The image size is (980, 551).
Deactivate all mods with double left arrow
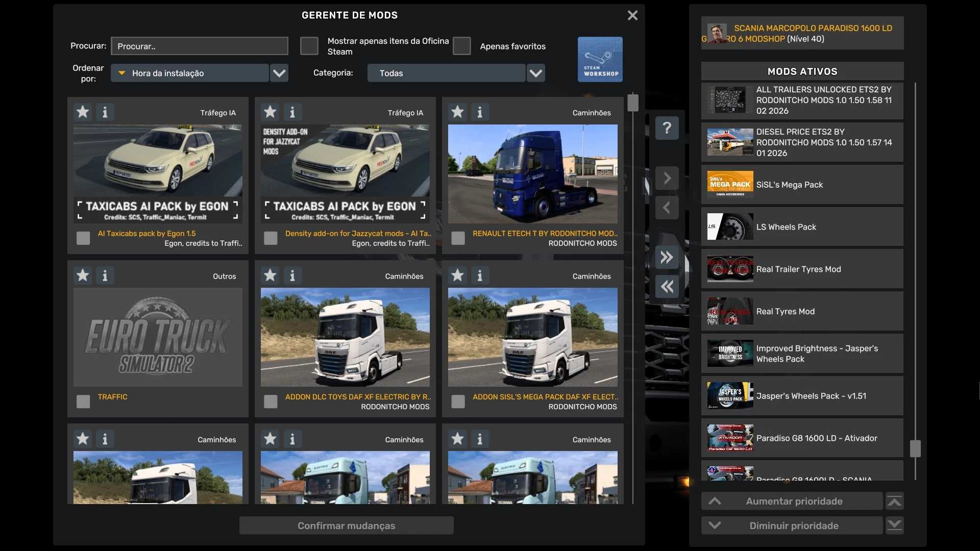667,287
